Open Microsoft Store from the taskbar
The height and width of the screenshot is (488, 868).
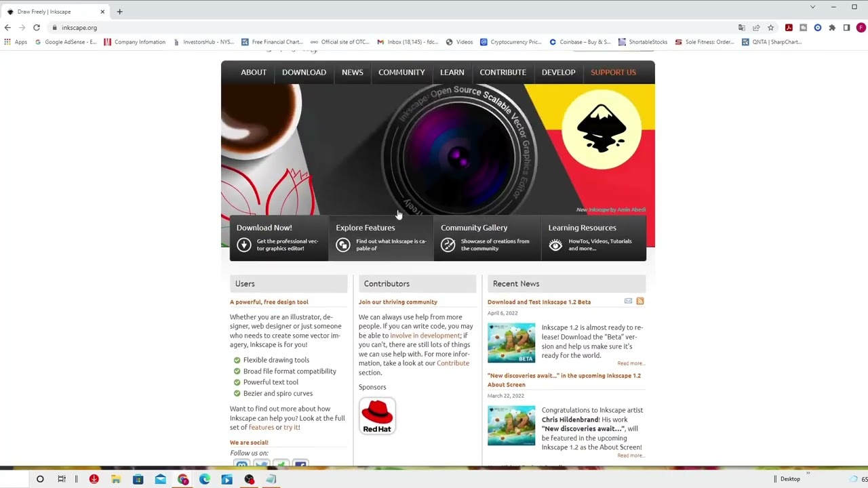click(138, 479)
